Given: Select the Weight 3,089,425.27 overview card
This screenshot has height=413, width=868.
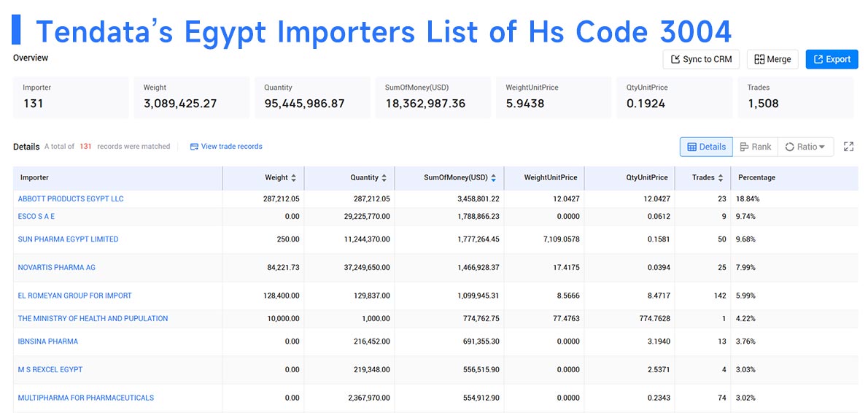Looking at the screenshot, I should pyautogui.click(x=192, y=98).
